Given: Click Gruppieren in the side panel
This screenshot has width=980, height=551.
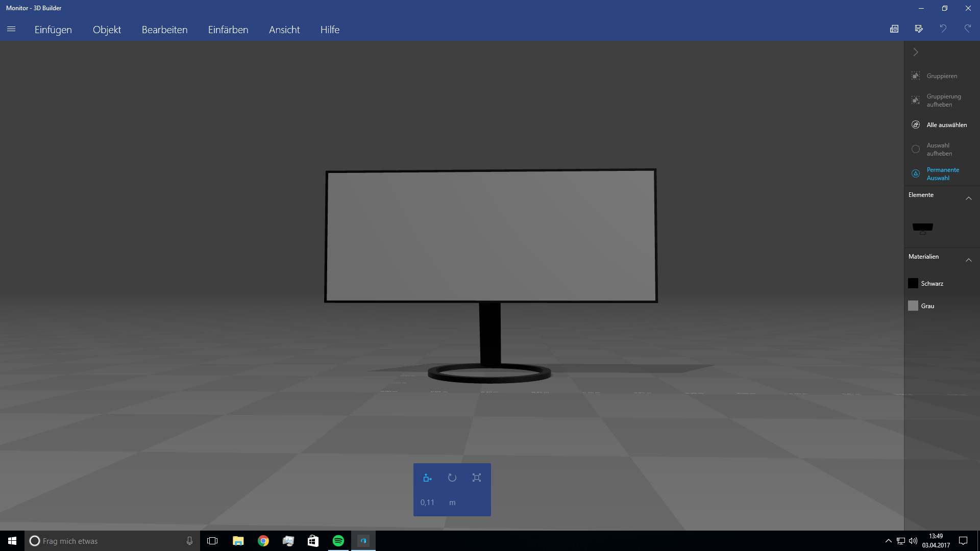Looking at the screenshot, I should 942,76.
